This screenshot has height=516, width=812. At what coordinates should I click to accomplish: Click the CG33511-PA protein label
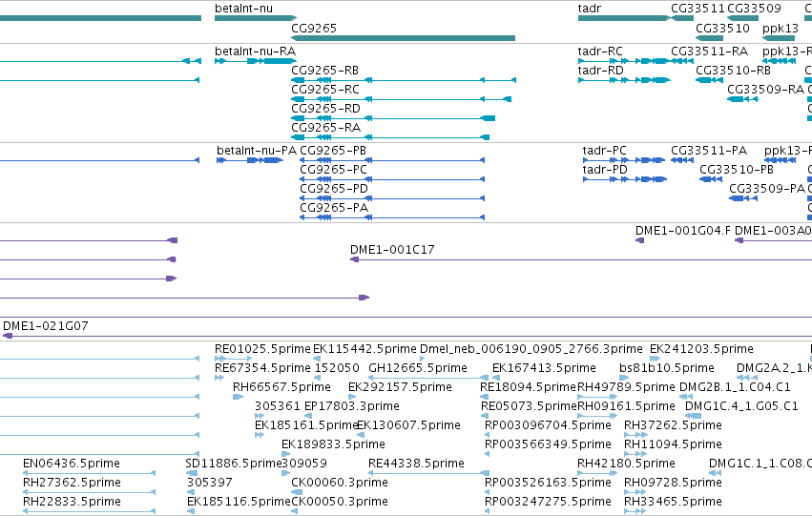click(709, 151)
